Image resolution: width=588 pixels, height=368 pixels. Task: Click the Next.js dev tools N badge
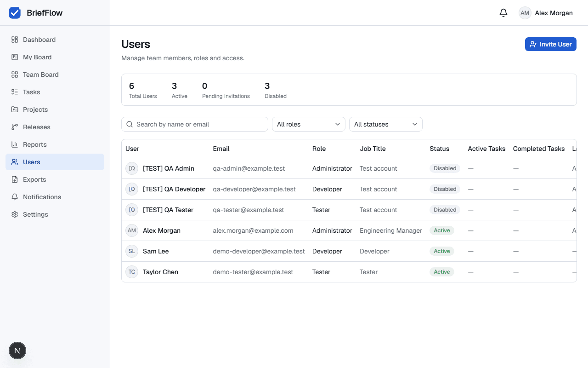click(17, 351)
